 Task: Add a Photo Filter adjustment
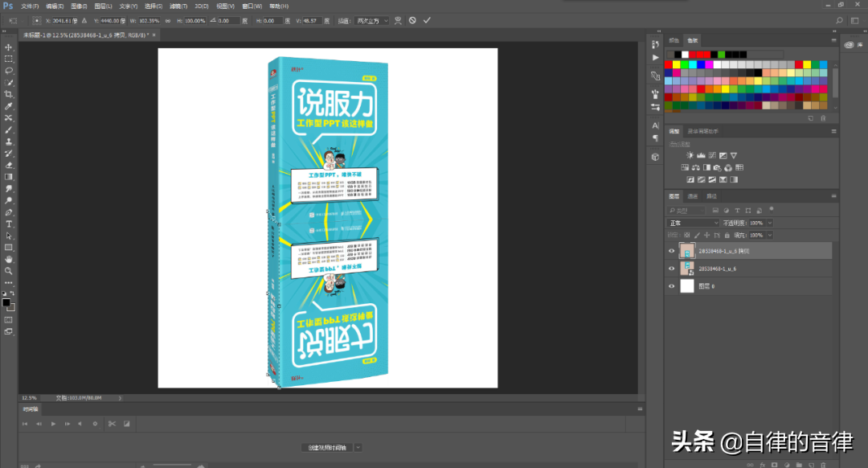point(718,167)
